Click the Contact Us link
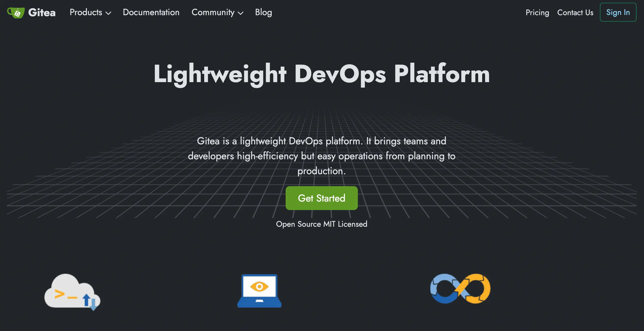 click(575, 12)
